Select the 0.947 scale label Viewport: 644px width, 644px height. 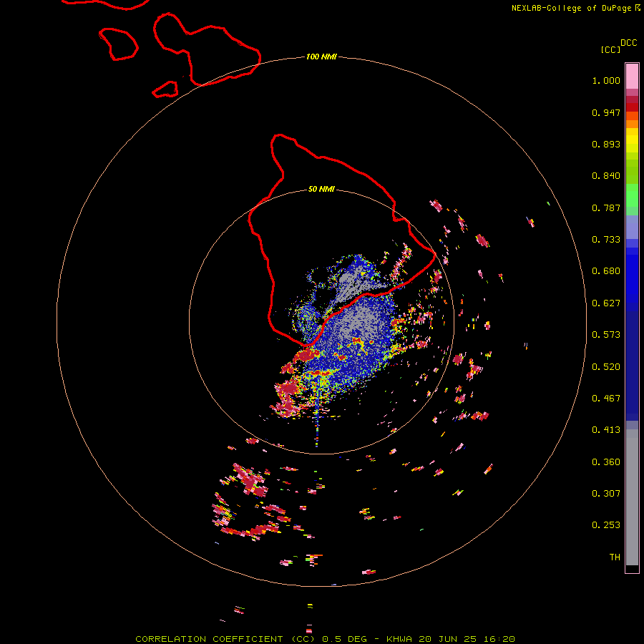[x=606, y=112]
